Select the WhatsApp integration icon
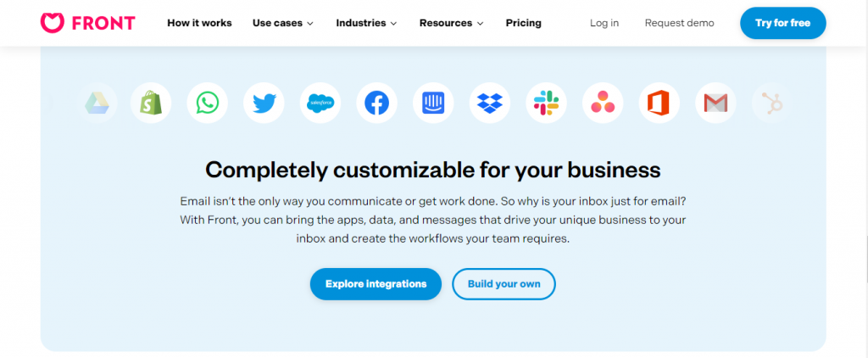Image resolution: width=868 pixels, height=358 pixels. 207,103
